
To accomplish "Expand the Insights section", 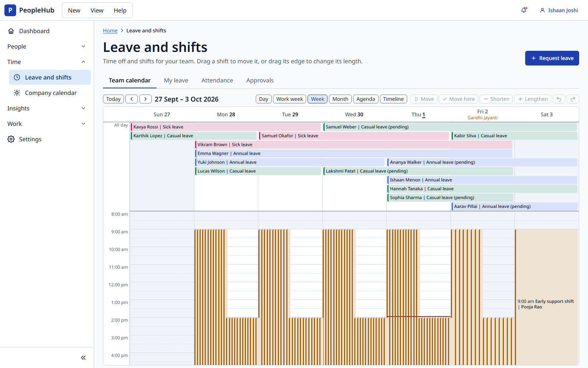I will click(47, 108).
